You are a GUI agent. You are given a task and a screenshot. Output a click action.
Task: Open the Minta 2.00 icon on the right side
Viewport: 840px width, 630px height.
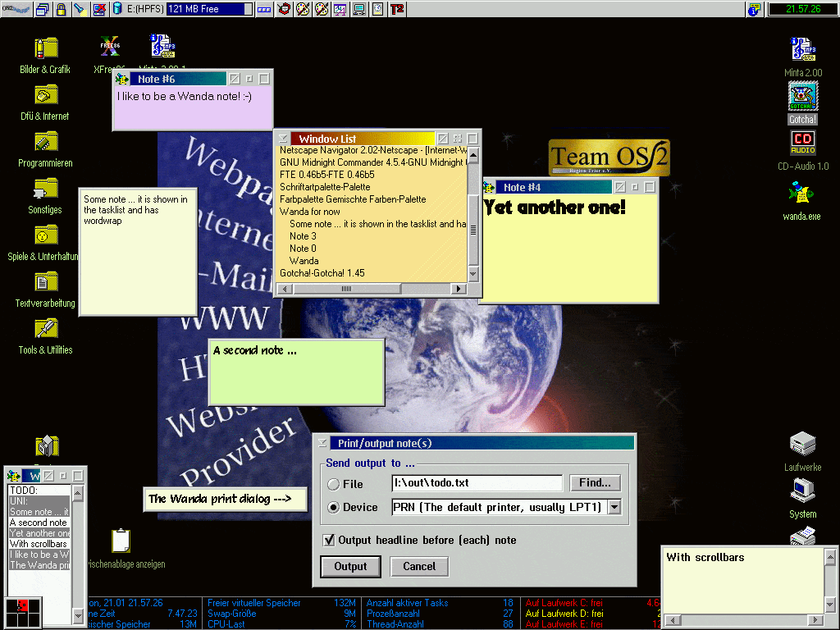tap(802, 49)
